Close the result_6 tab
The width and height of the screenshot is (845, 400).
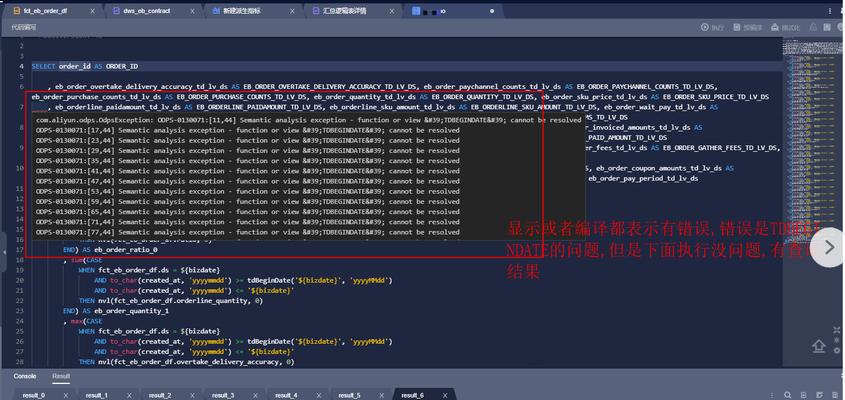[446, 395]
